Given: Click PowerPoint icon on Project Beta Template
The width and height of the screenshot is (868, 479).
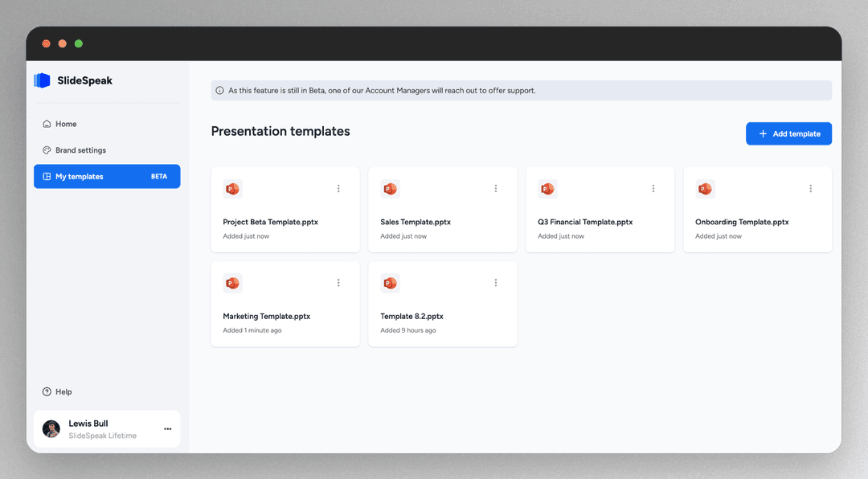Looking at the screenshot, I should pos(232,189).
